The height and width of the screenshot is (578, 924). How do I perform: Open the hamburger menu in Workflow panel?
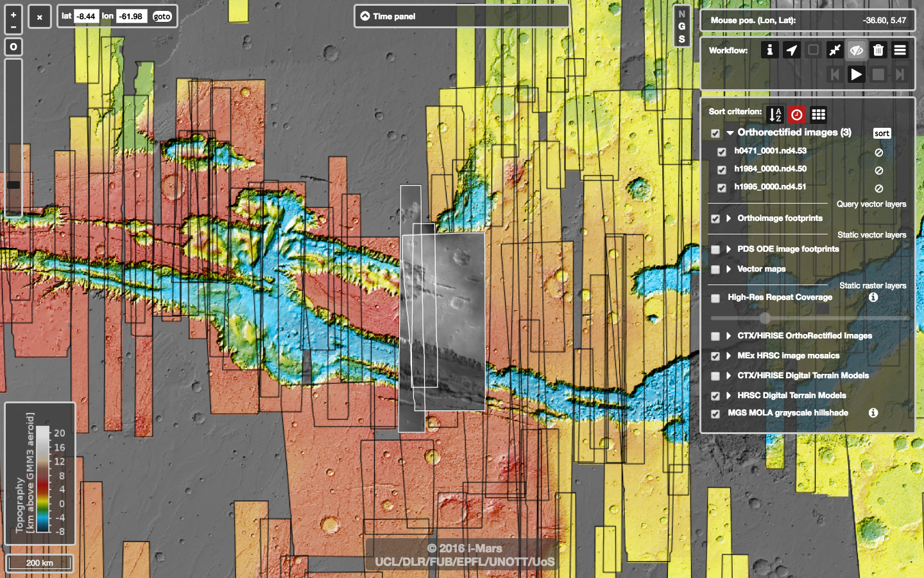click(900, 50)
